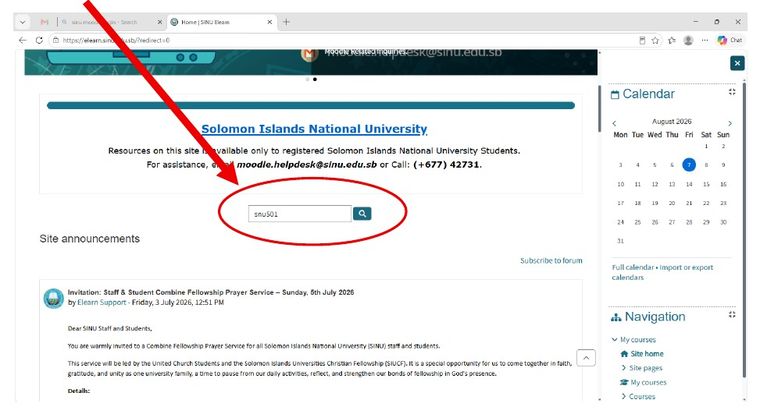The image size is (760, 414).
Task: Open Site home in Navigation
Action: coord(647,354)
